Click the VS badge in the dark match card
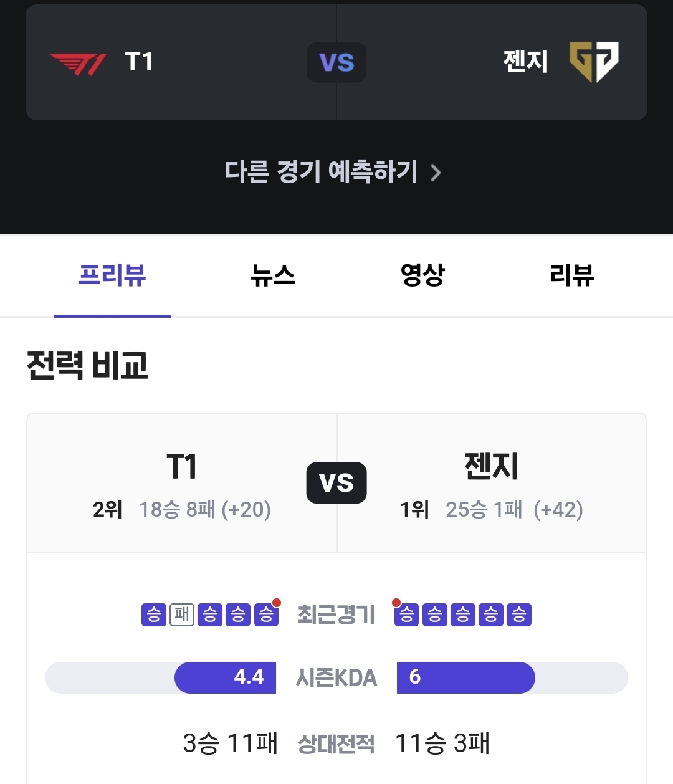673x784 pixels. click(x=336, y=62)
